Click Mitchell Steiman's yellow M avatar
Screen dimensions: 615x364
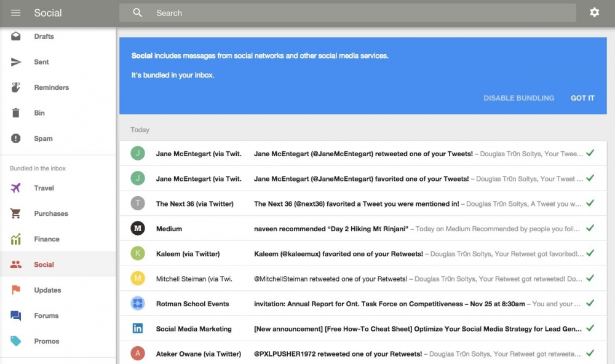(x=138, y=278)
